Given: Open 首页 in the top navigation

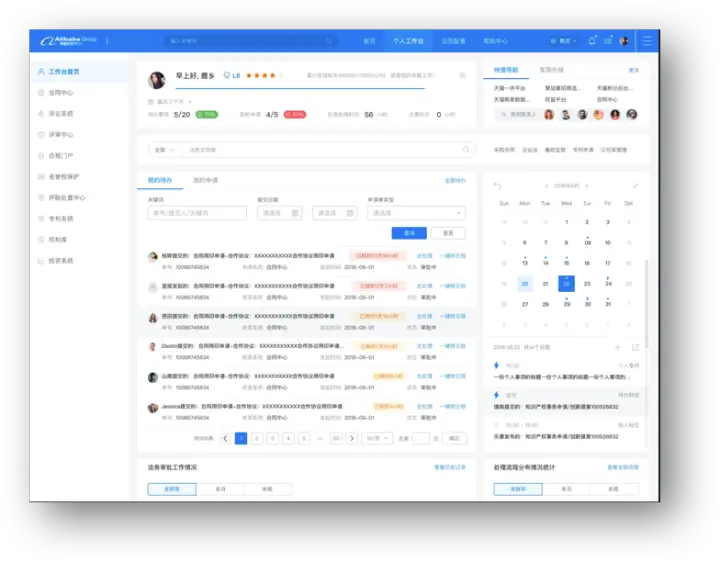Looking at the screenshot, I should (x=369, y=41).
